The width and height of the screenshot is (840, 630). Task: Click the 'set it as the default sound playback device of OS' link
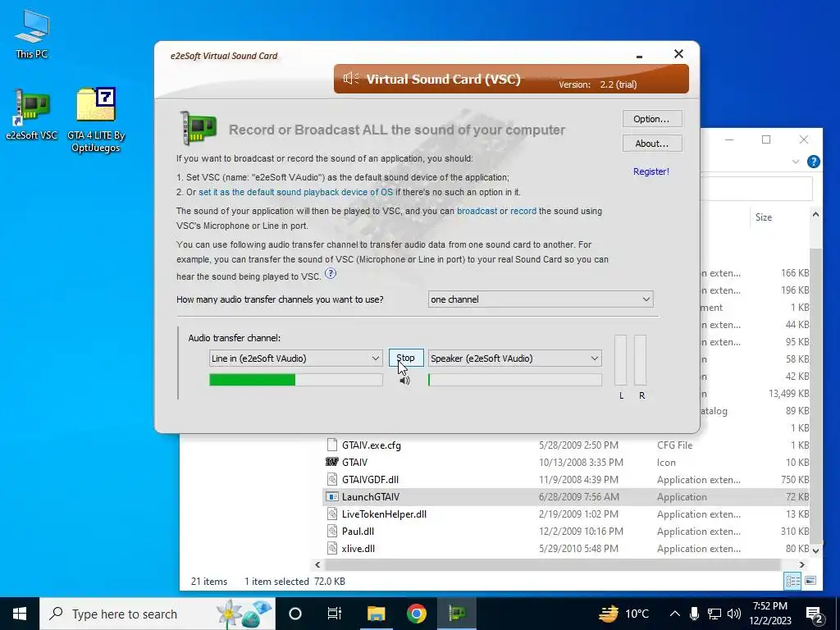click(295, 192)
